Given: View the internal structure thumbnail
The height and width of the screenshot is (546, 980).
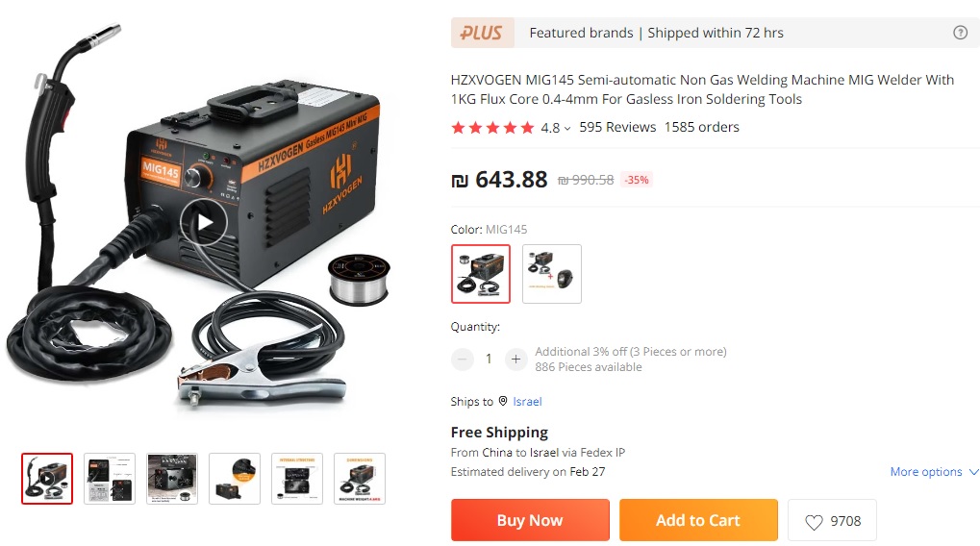Looking at the screenshot, I should pyautogui.click(x=297, y=479).
